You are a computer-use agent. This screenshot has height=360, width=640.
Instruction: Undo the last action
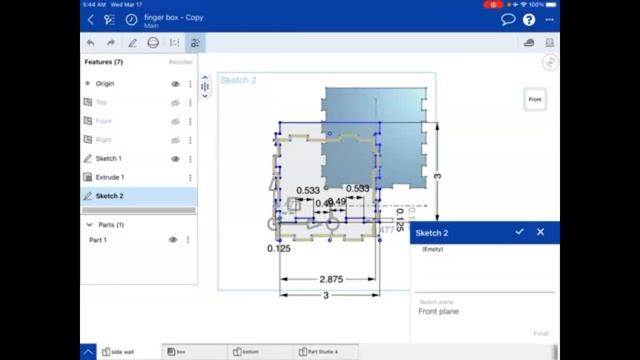(x=91, y=43)
